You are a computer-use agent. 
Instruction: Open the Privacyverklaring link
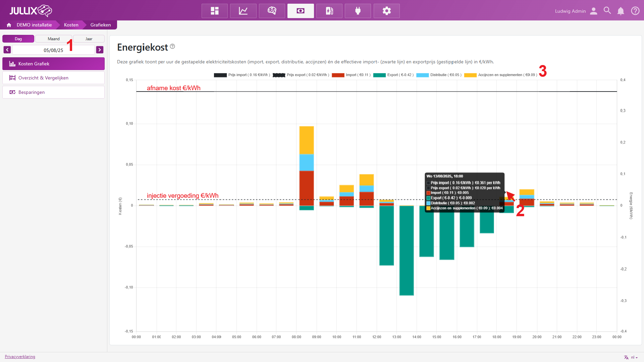pyautogui.click(x=20, y=357)
